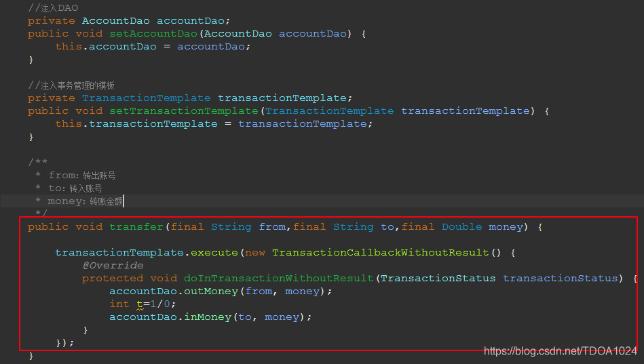Click the Javadoc line 'from: 转出账号'
644x364 pixels.
click(x=82, y=176)
